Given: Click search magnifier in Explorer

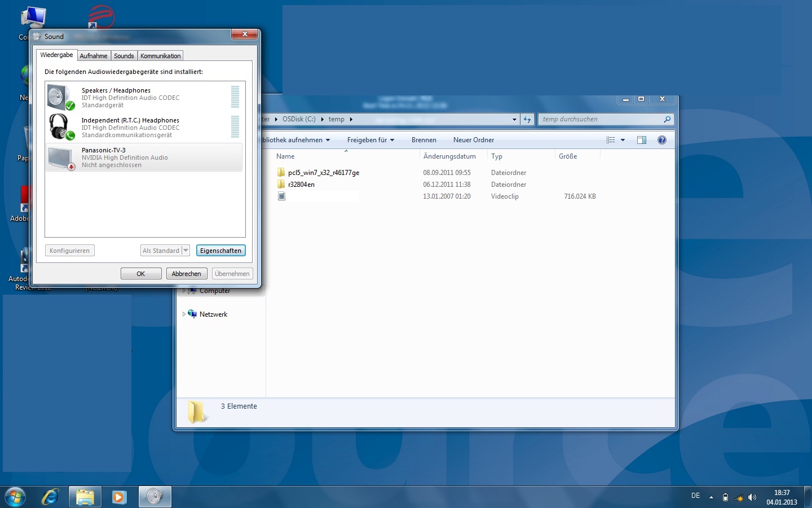Looking at the screenshot, I should click(667, 119).
